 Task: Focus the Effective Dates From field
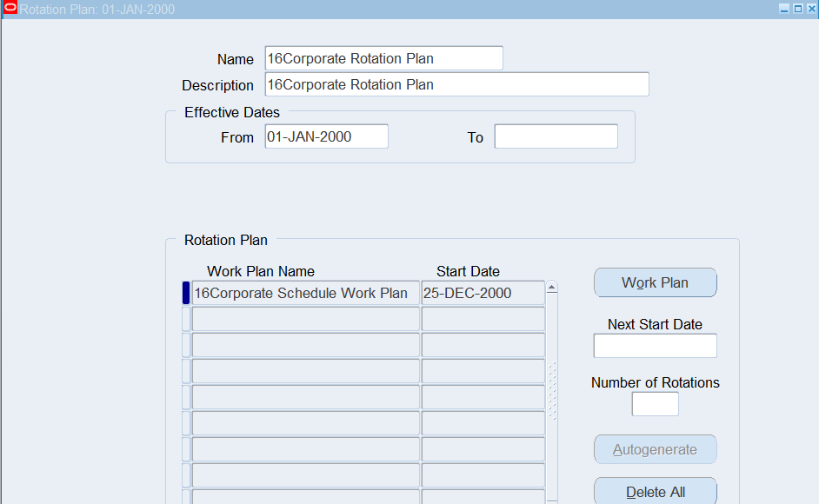click(326, 137)
